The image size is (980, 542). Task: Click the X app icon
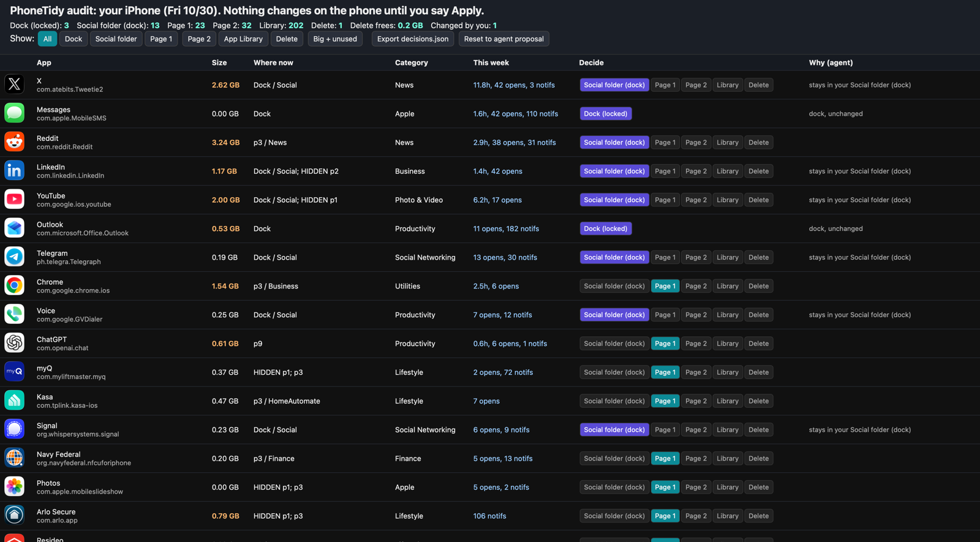[x=14, y=85]
